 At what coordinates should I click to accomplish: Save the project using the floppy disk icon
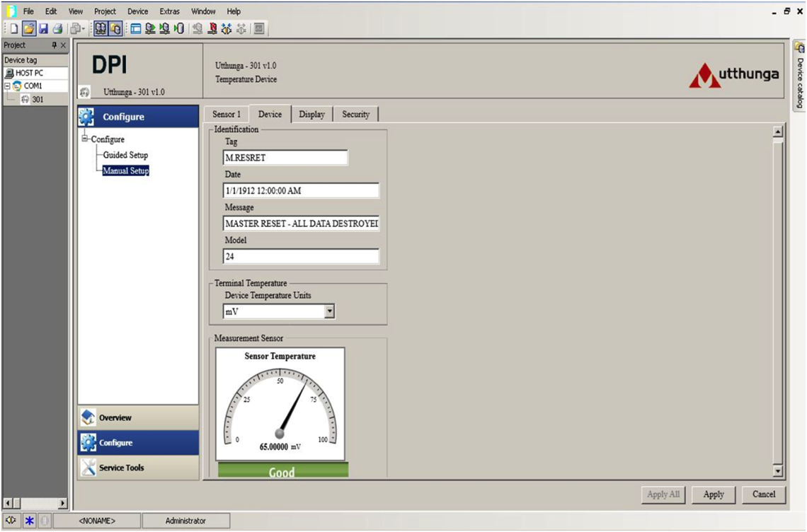tap(43, 28)
